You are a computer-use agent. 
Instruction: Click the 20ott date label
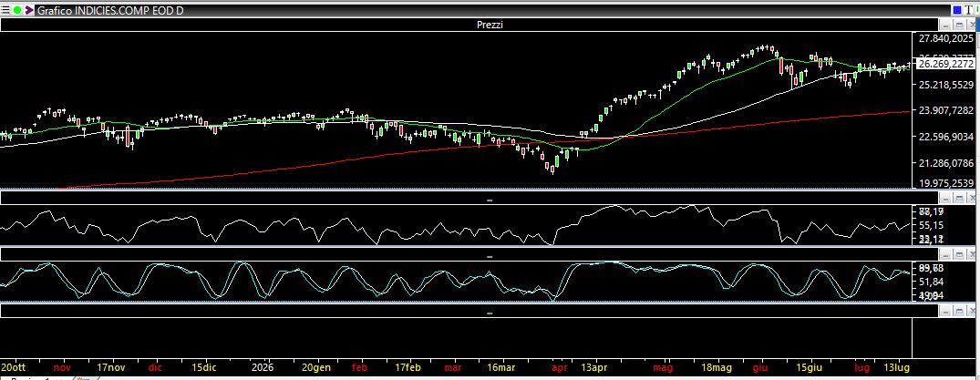click(14, 367)
